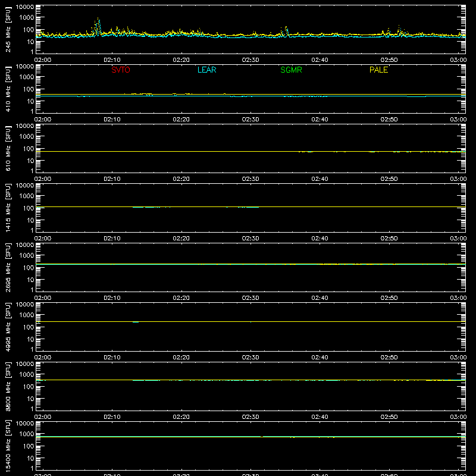Screen dimensions: 476x476
Task: Click 02:30 tick label under the 8800 MHz plot
Action: click(250, 417)
